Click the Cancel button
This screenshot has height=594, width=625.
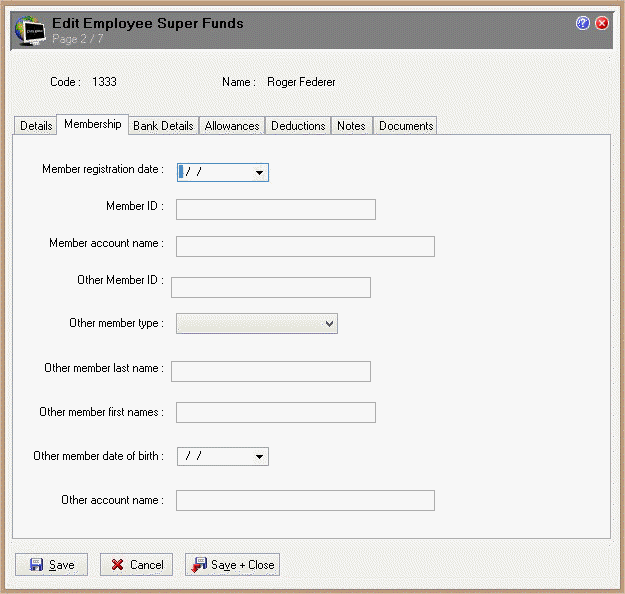pyautogui.click(x=136, y=565)
